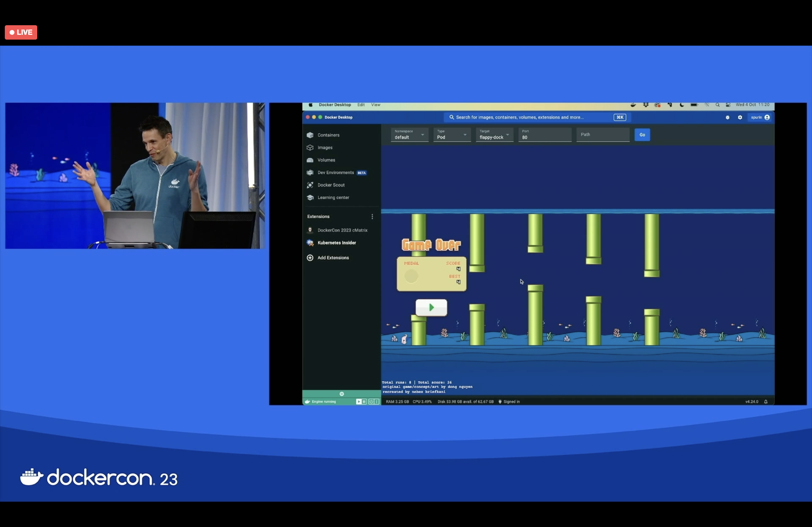The image size is (812, 527).
Task: Click the BETA badge next to Dev Environments
Action: 362,173
